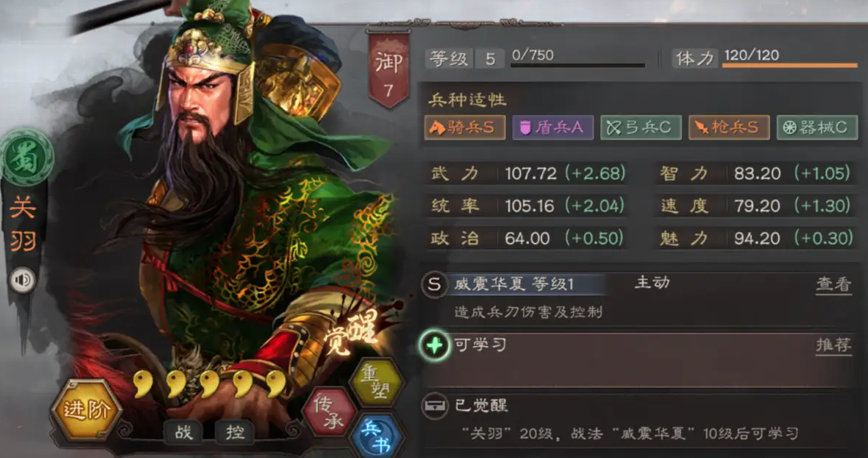This screenshot has height=458, width=868.
Task: Select the 骑兵S troop type badge
Action: coord(464,127)
